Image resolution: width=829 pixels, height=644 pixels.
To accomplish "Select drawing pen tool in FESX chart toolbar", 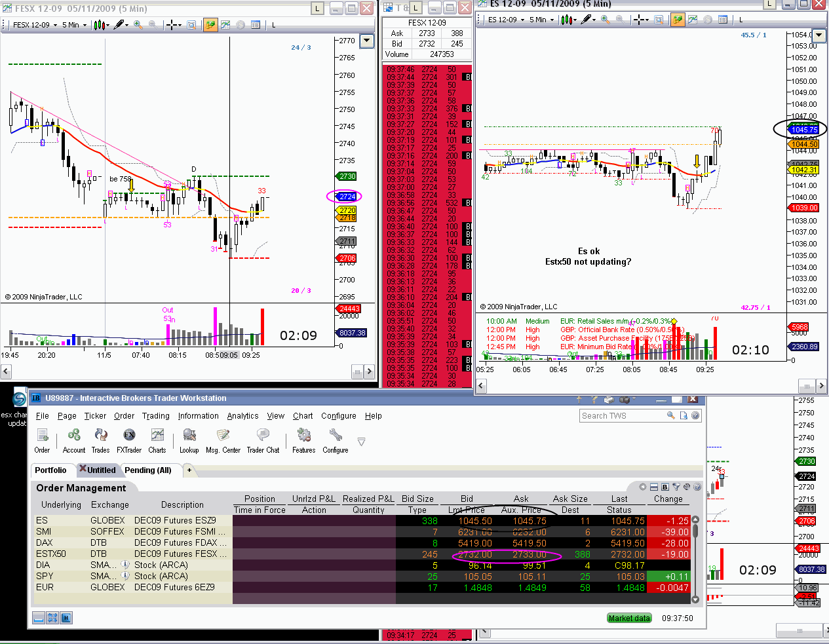I will (x=120, y=25).
